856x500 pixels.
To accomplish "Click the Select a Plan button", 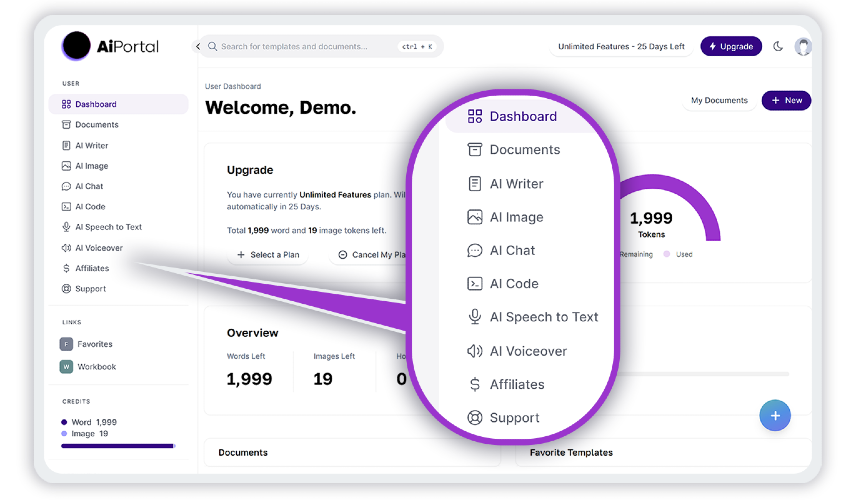I will point(268,255).
